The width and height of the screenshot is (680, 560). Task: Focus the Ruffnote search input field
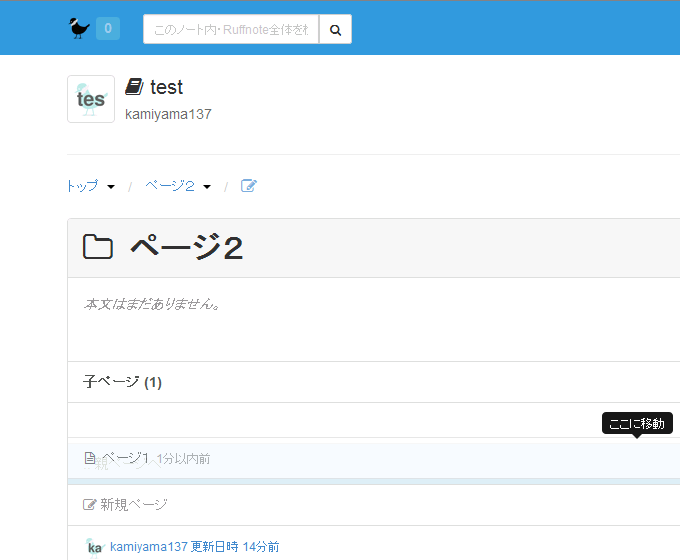point(231,30)
